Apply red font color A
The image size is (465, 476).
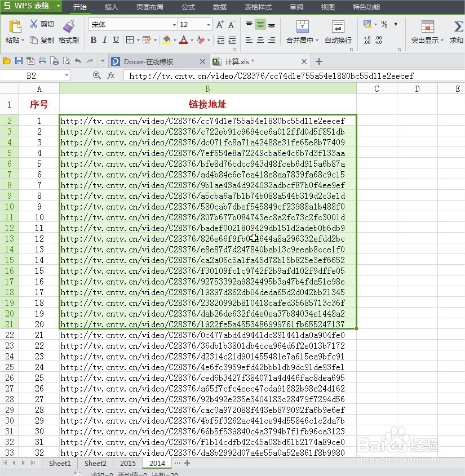(x=183, y=40)
